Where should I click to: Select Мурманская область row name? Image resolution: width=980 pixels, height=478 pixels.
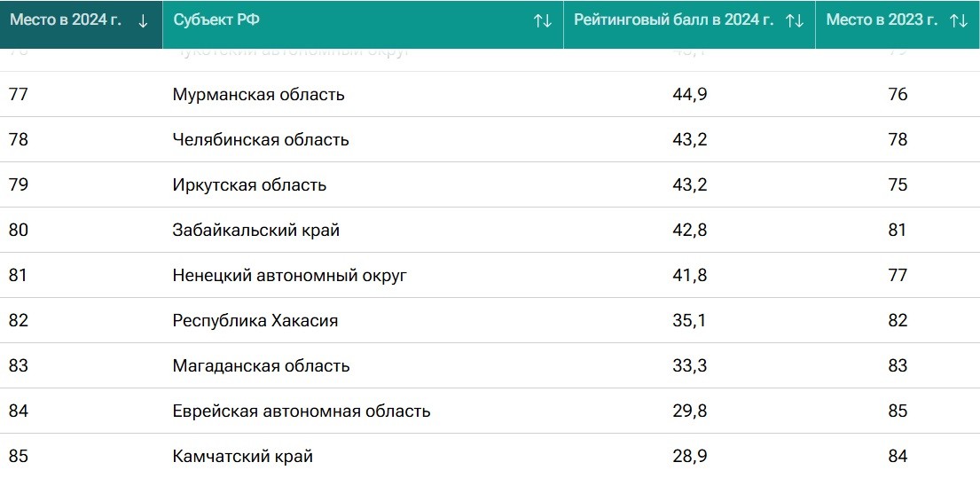[x=258, y=95]
